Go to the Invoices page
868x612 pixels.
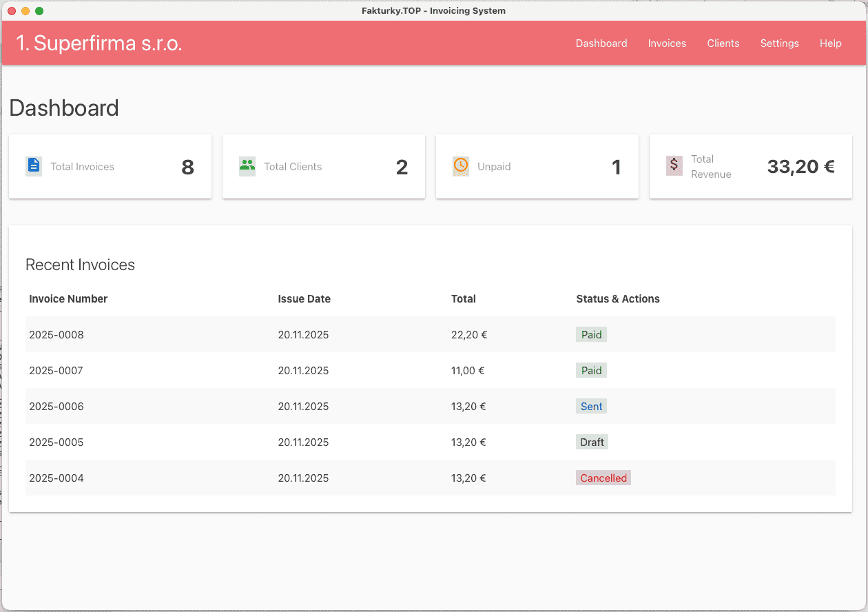pos(667,43)
